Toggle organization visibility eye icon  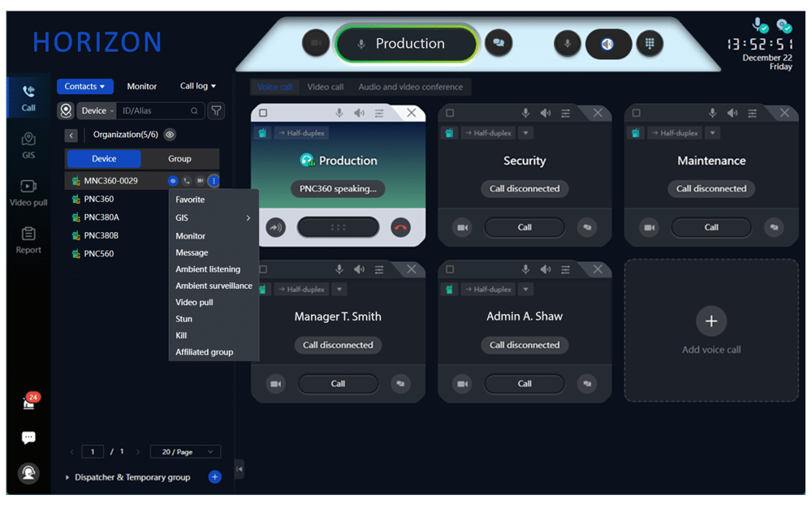(x=170, y=135)
